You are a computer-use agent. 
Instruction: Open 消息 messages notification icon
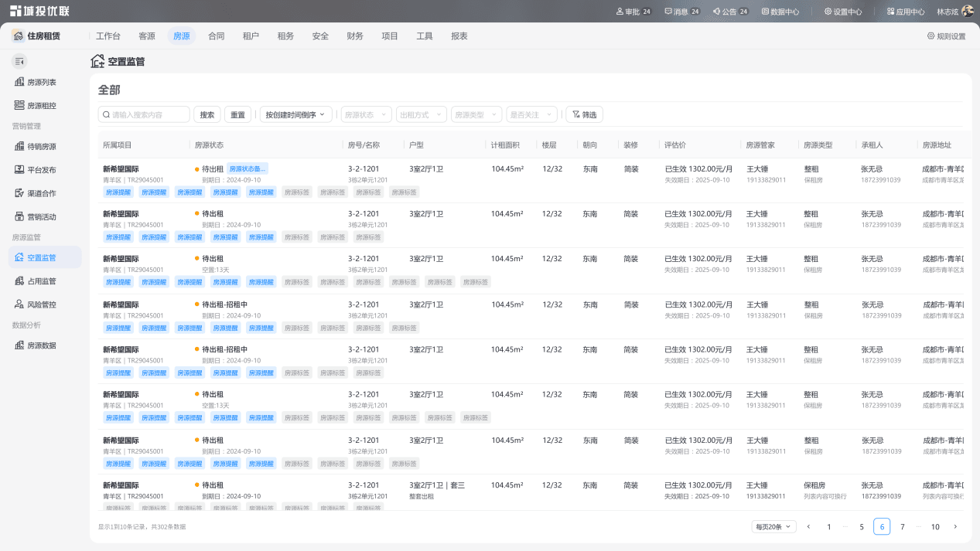click(x=668, y=12)
